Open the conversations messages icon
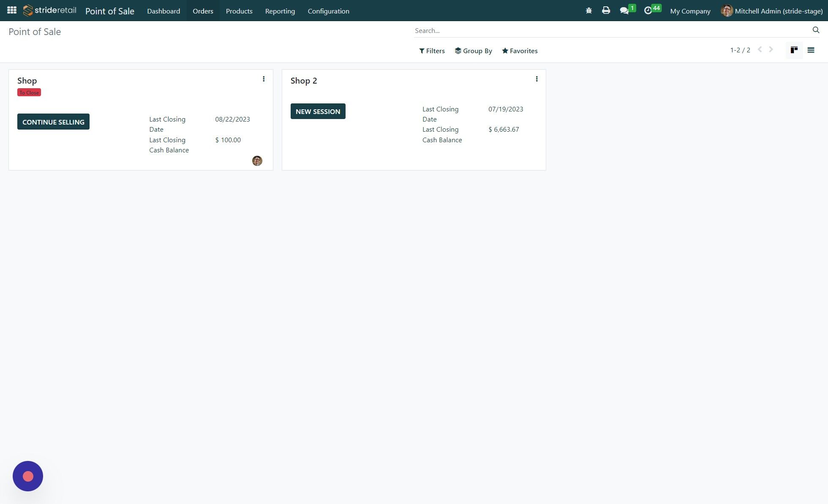The width and height of the screenshot is (828, 504). [624, 10]
